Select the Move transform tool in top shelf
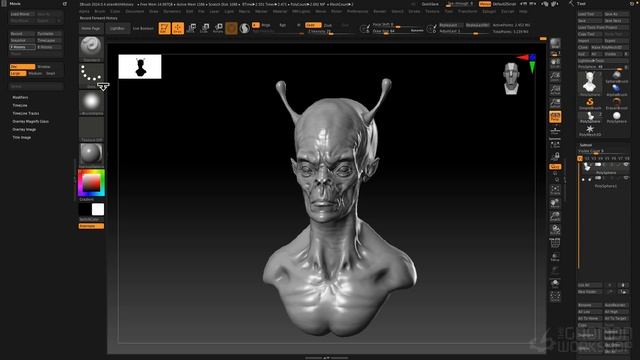This screenshot has width=640, height=360. click(191, 28)
